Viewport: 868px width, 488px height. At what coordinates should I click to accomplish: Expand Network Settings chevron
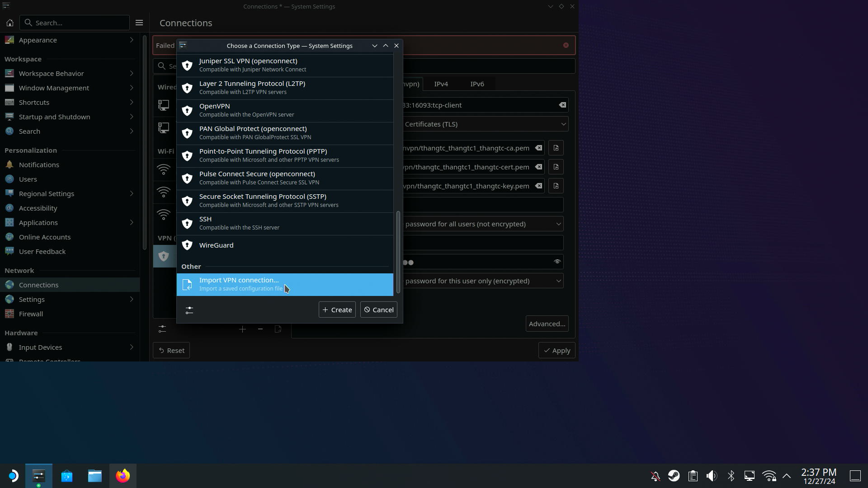pyautogui.click(x=132, y=299)
